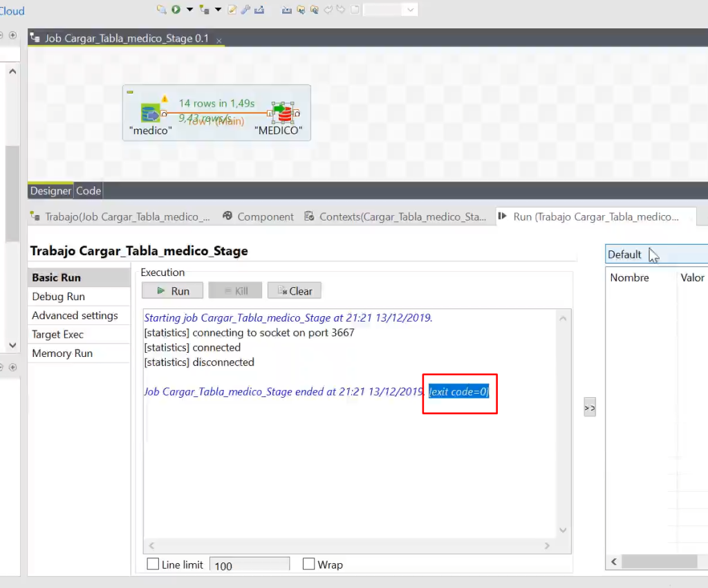
Task: Select Target Exec in the side list
Action: click(x=79, y=334)
